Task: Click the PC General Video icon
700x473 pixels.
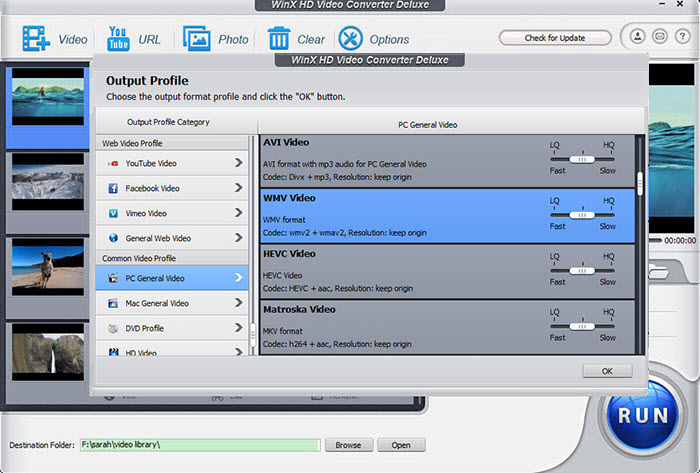Action: point(113,278)
